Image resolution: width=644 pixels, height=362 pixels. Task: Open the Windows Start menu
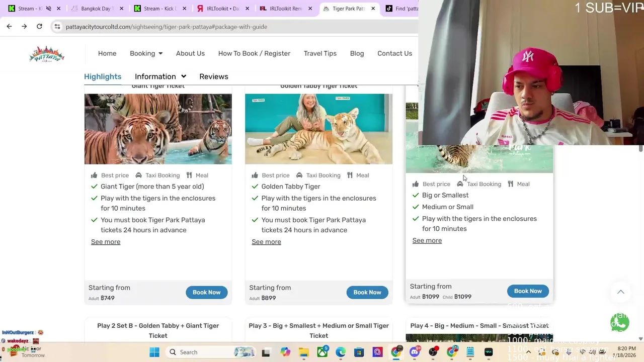pyautogui.click(x=154, y=352)
